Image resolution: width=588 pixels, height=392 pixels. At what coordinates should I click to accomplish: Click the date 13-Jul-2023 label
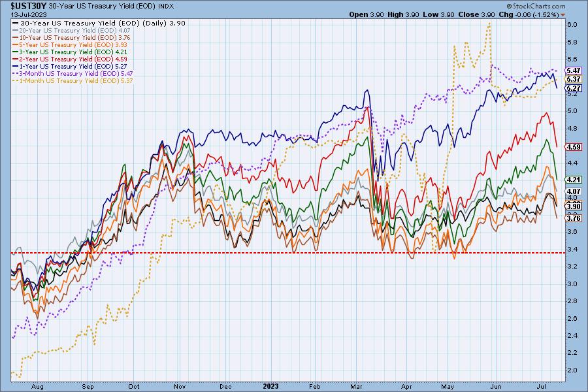29,14
